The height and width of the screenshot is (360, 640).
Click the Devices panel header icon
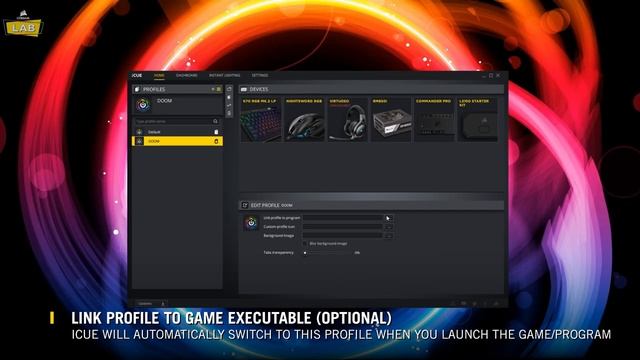pyautogui.click(x=244, y=89)
